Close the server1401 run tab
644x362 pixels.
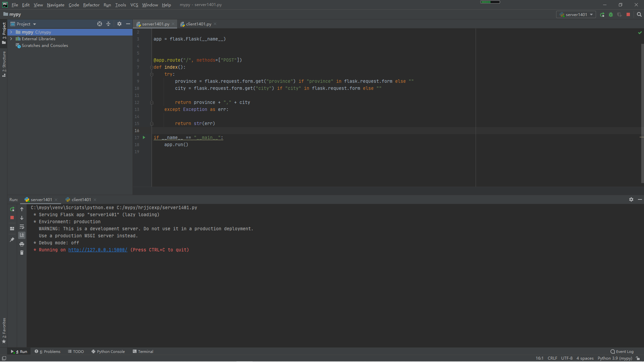56,200
